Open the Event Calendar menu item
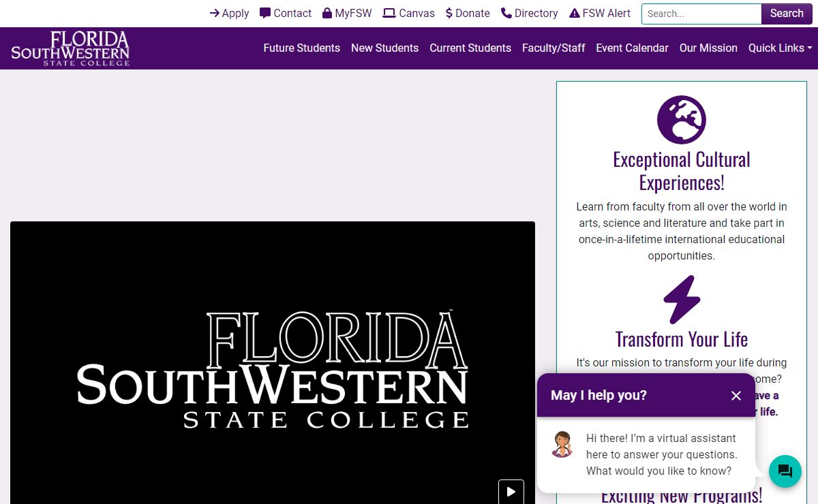The image size is (818, 504). coord(633,48)
